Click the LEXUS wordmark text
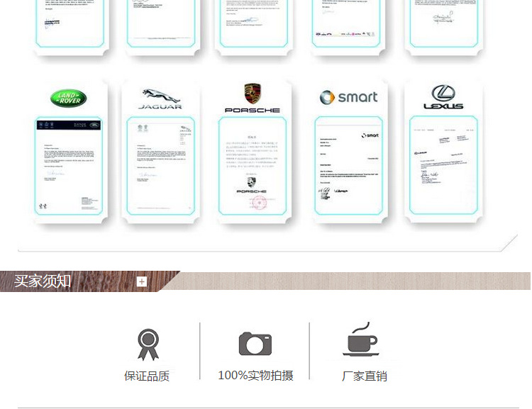This screenshot has height=409, width=532. pyautogui.click(x=443, y=106)
